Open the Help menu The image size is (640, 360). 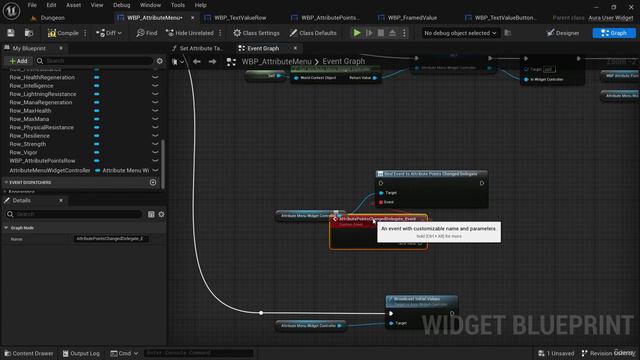click(x=200, y=5)
